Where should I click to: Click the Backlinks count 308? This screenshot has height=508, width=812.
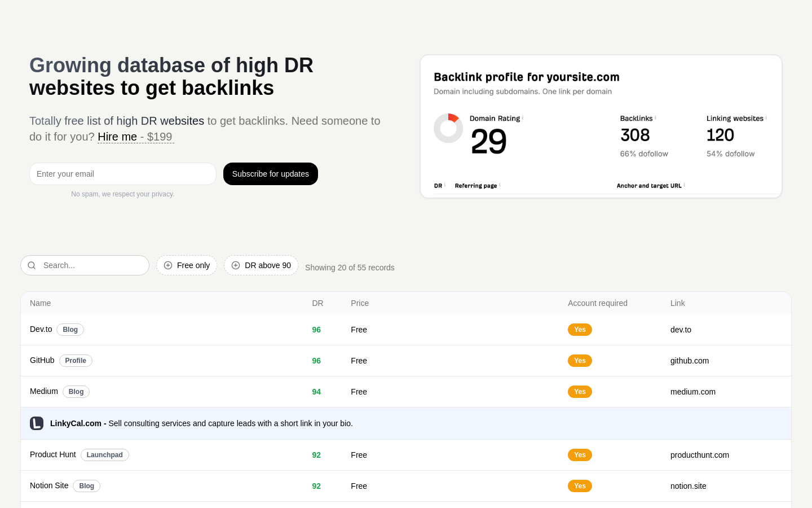point(635,135)
